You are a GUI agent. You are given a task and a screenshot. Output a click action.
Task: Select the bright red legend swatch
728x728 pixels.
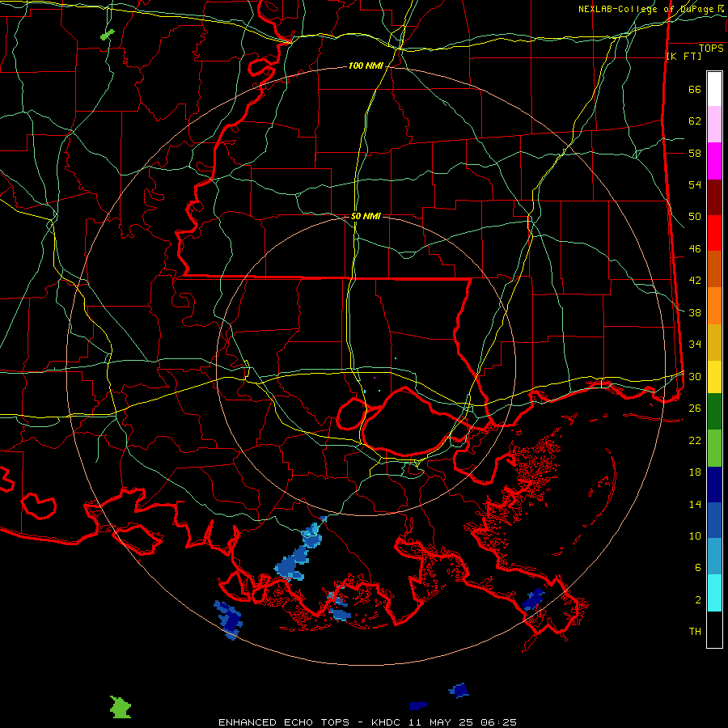coord(714,234)
